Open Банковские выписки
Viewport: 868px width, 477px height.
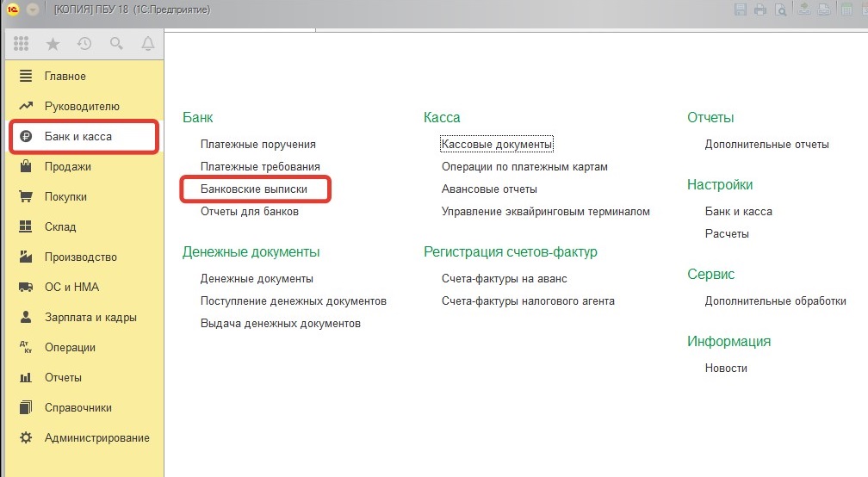tap(253, 189)
